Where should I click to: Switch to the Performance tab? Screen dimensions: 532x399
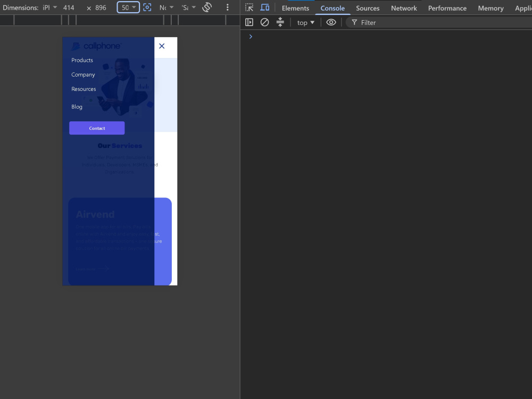[x=447, y=8]
